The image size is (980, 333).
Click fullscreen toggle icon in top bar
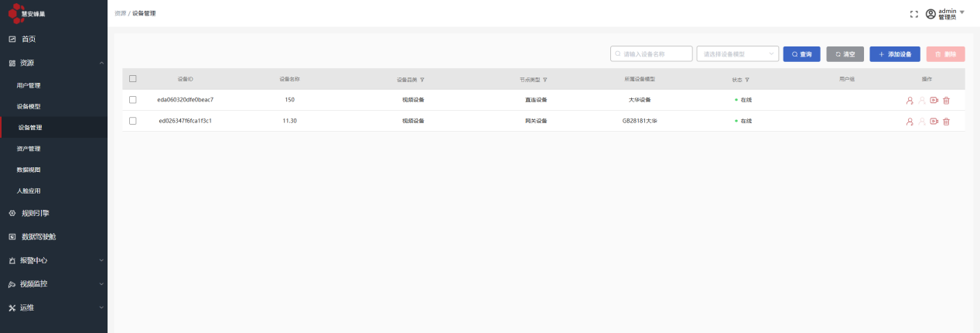[x=913, y=14]
